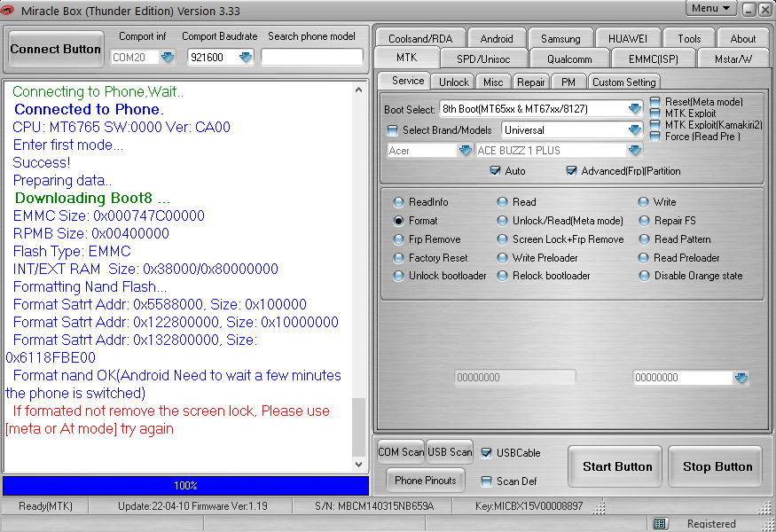Open the About tab
776x532 pixels.
pyautogui.click(x=743, y=38)
